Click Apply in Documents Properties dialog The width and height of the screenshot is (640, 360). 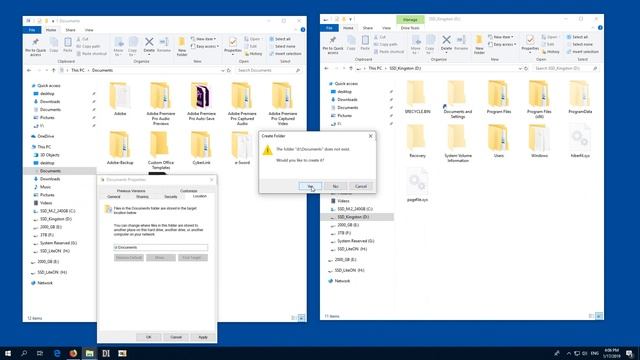tap(203, 337)
